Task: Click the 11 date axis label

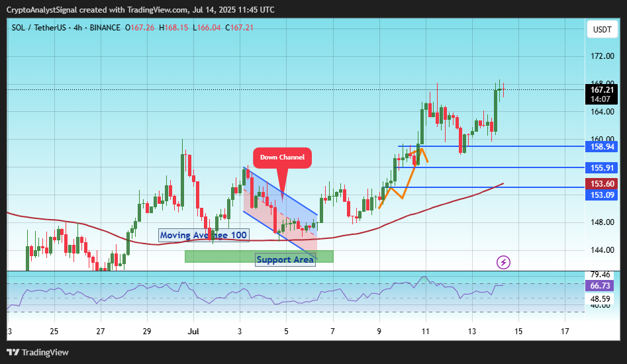Action: [x=426, y=331]
